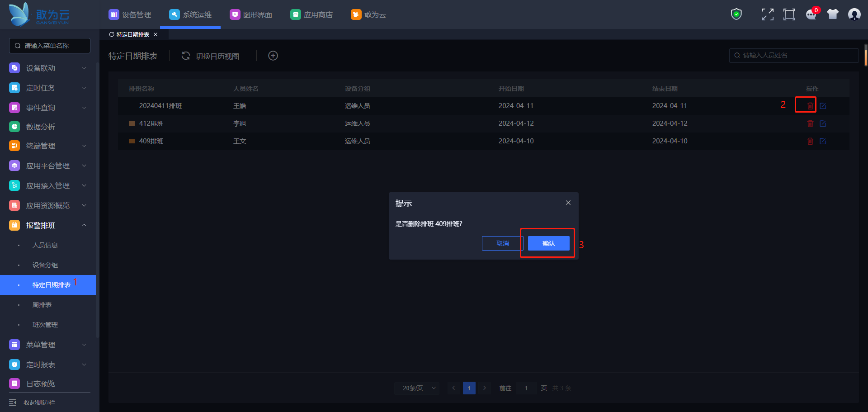Click the collapse sidebar icon
Image resolution: width=868 pixels, height=412 pixels.
pos(13,403)
